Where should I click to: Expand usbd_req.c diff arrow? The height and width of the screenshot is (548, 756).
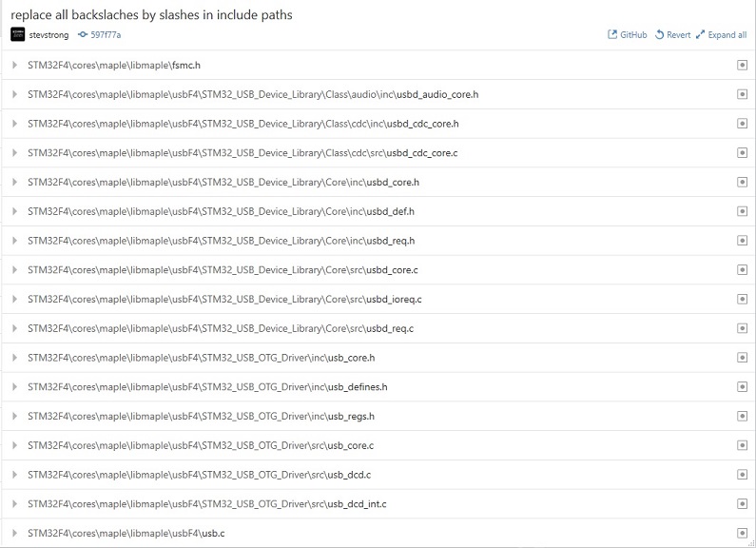(14, 328)
